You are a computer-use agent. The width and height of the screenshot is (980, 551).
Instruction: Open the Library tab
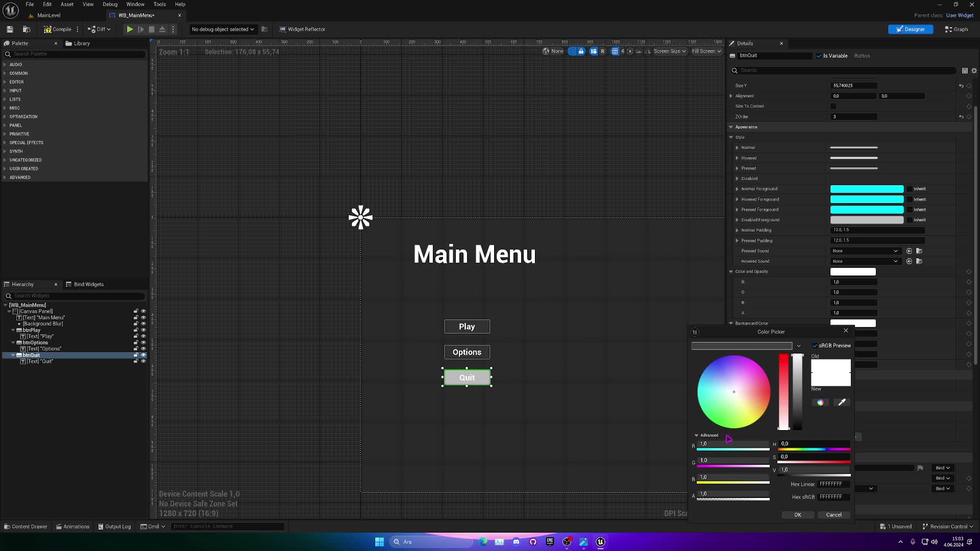coord(78,43)
